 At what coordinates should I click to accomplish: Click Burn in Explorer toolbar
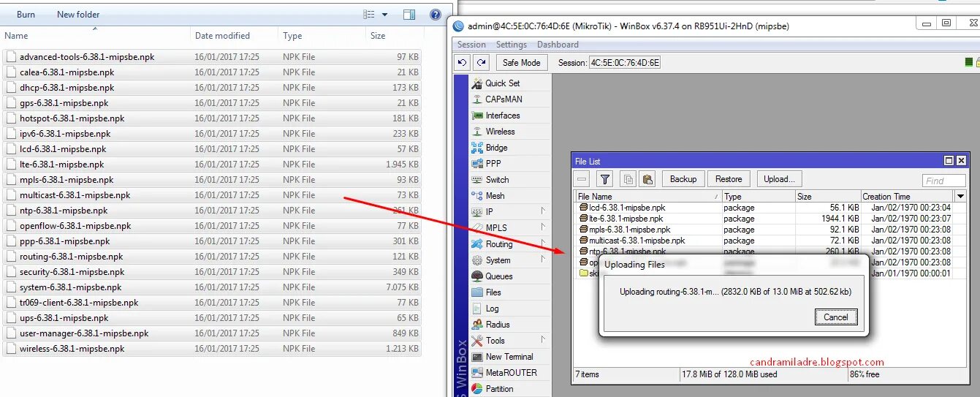[x=26, y=15]
